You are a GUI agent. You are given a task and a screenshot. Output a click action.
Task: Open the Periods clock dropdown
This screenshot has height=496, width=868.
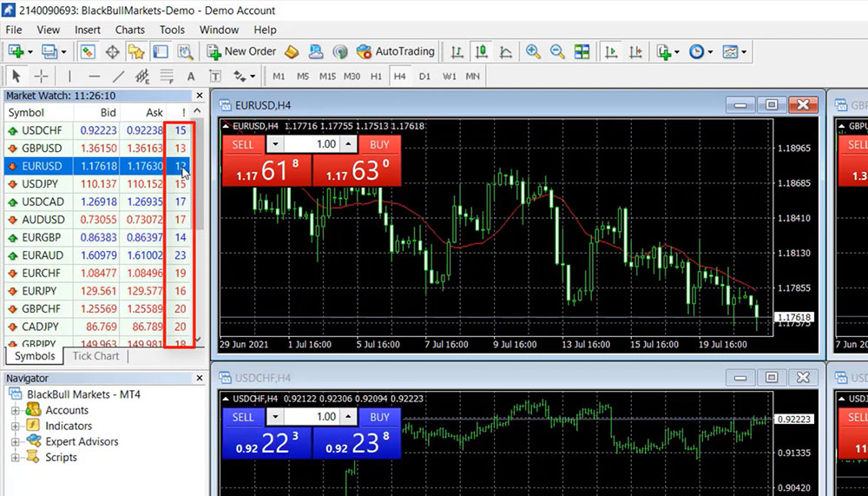[x=700, y=51]
